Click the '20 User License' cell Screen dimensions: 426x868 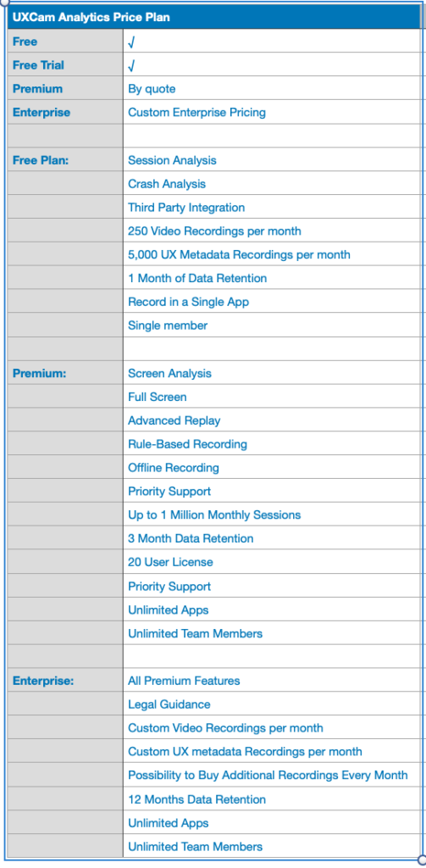(271, 562)
